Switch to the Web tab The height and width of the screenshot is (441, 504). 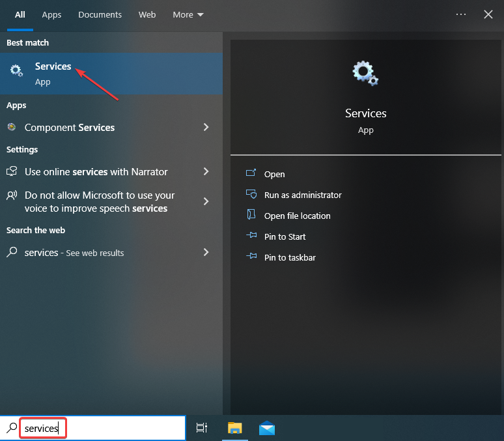[147, 15]
